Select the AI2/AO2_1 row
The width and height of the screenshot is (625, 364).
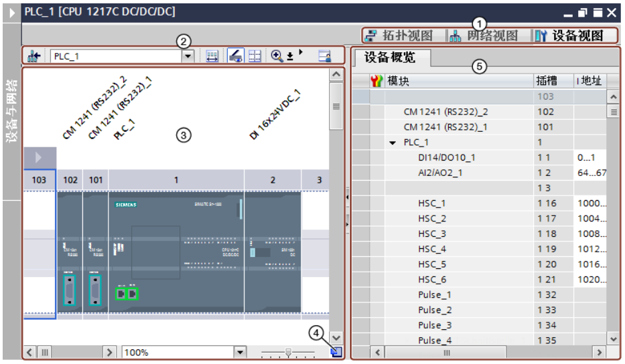(x=480, y=173)
